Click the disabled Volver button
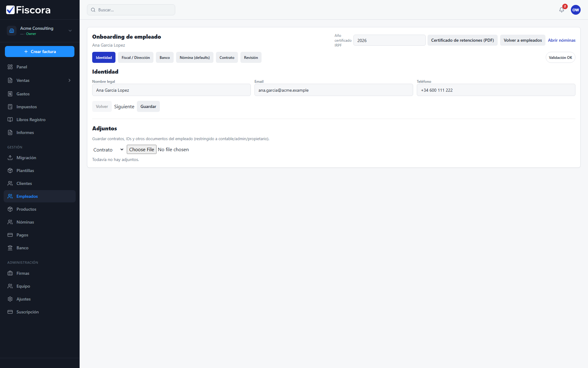Screen dimensions: 588x368 [x=102, y=106]
